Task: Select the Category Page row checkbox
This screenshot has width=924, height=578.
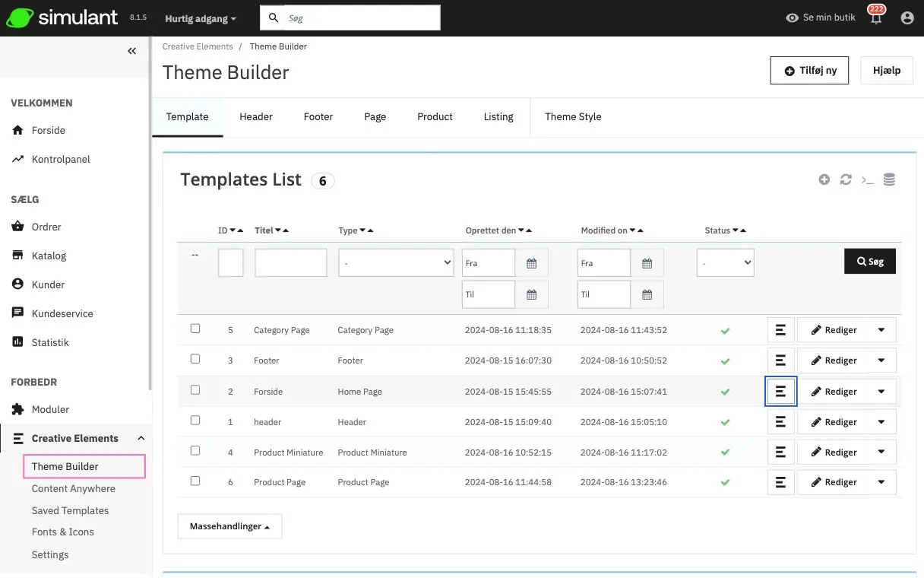Action: click(x=195, y=329)
